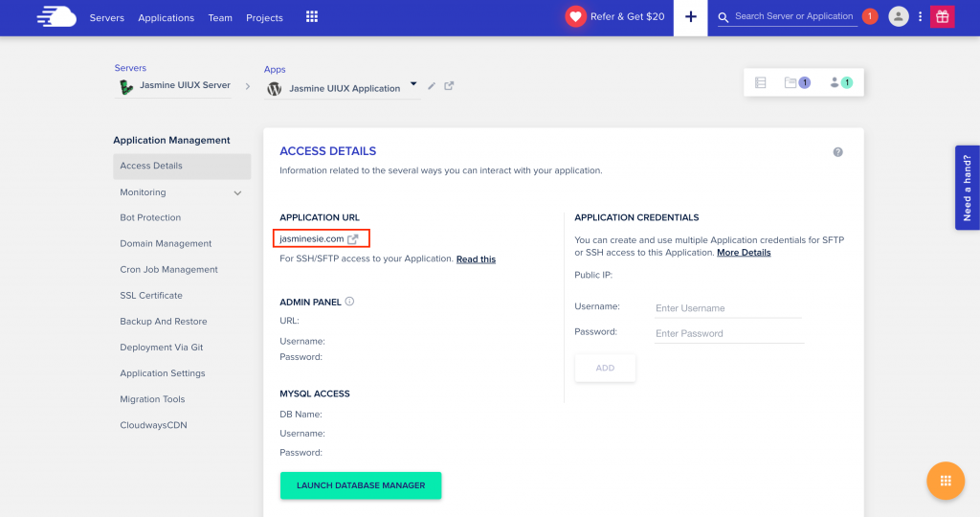
Task: Select Access Details in sidebar
Action: tap(182, 166)
